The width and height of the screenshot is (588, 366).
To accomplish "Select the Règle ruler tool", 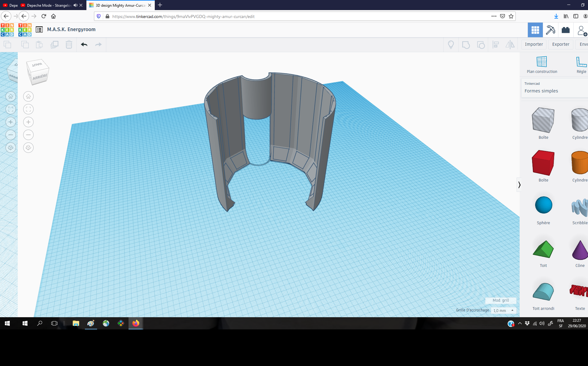I will click(x=581, y=65).
